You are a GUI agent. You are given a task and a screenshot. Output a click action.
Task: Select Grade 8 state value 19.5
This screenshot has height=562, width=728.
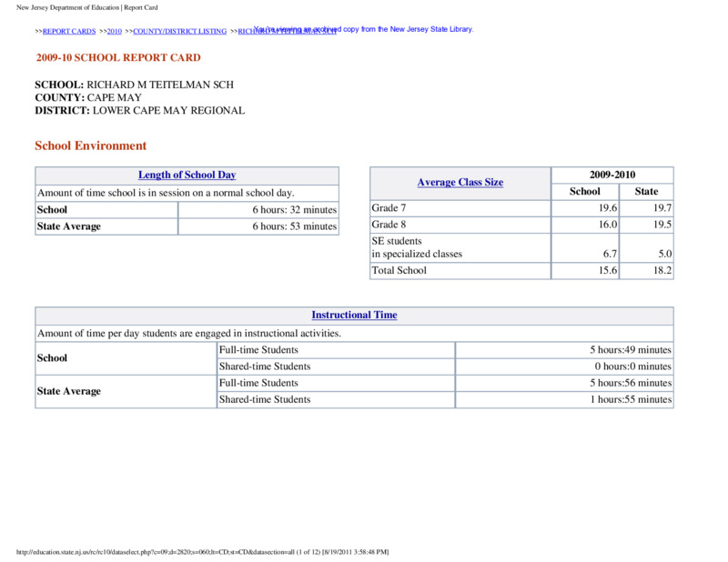point(662,225)
